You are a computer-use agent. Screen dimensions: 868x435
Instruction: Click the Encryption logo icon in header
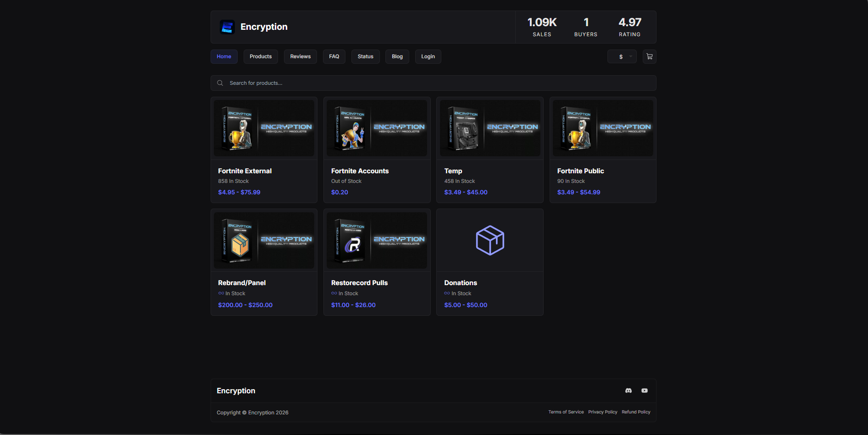point(227,27)
